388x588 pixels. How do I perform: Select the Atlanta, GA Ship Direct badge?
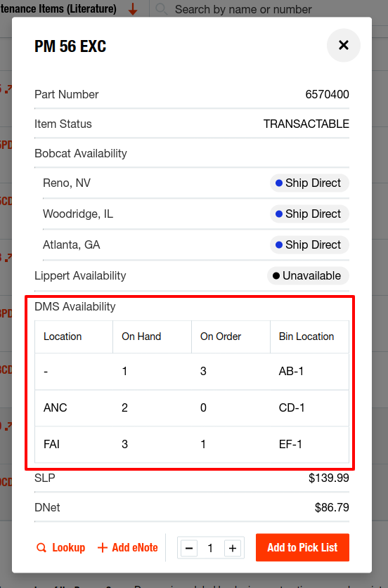(309, 245)
